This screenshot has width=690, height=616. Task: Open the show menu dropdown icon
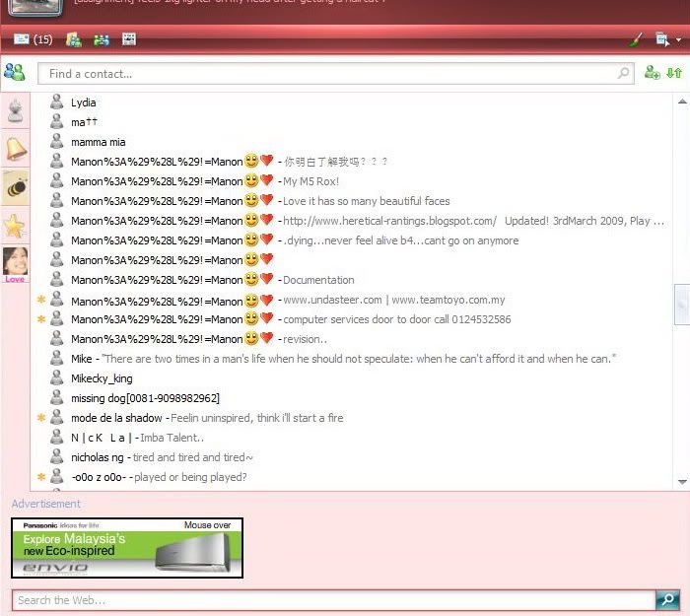point(668,39)
